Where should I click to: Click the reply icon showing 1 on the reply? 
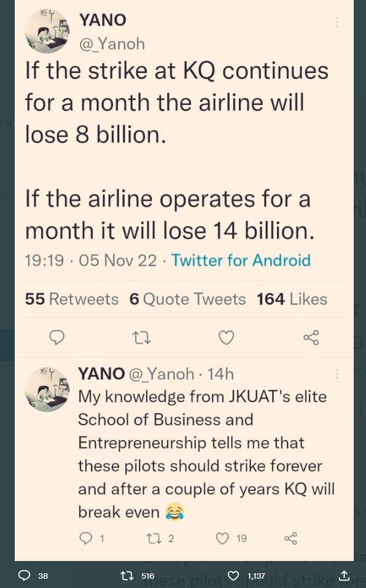87,538
